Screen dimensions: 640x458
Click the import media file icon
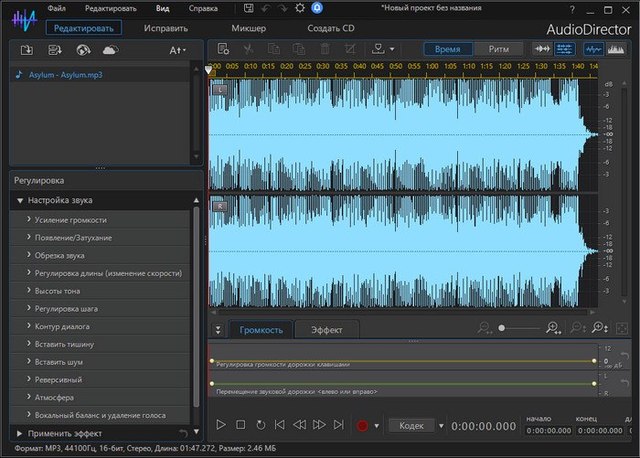point(26,49)
